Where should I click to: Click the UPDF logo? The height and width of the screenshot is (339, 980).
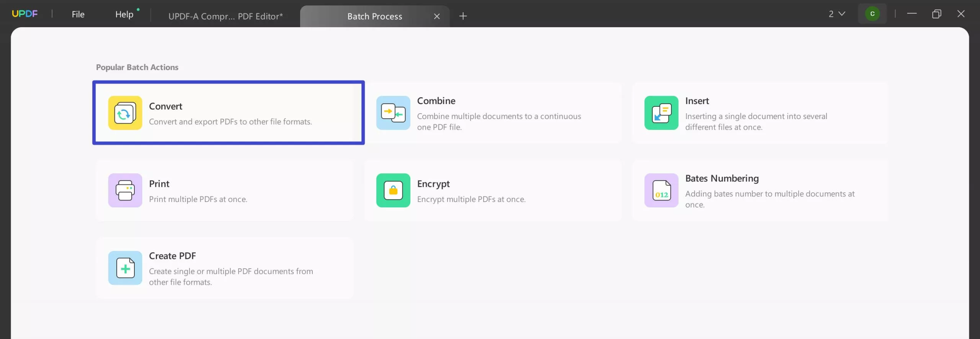tap(25, 14)
